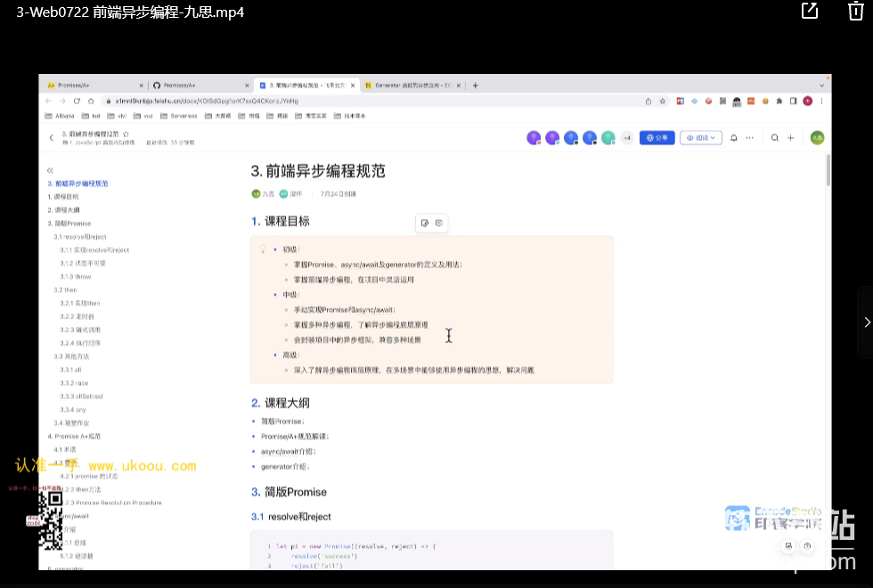The height and width of the screenshot is (588, 873).
Task: Click the notification bell icon in Feishu header
Action: (733, 138)
